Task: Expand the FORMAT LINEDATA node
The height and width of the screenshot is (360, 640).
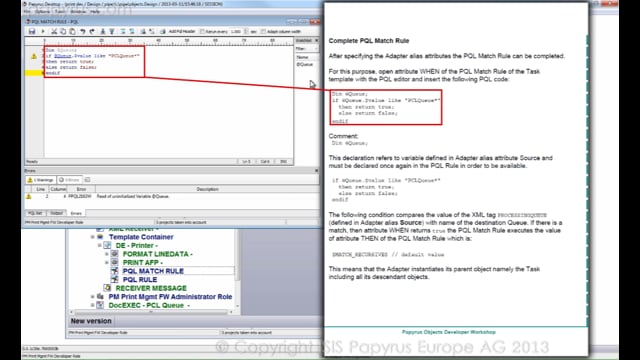Action: 107,254
